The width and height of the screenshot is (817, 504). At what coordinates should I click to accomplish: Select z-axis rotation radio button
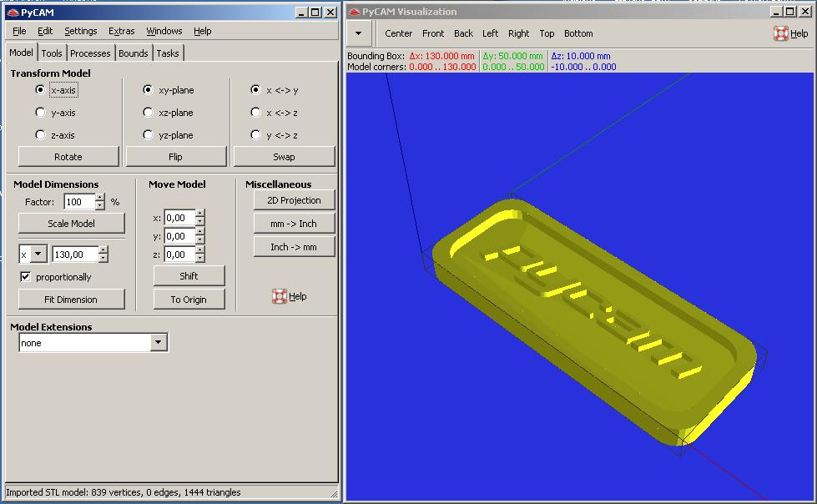(x=40, y=134)
